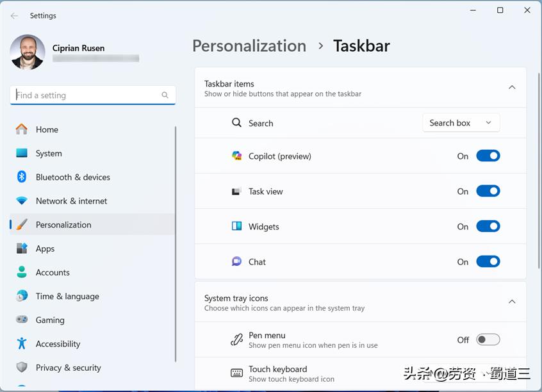Open Time & language settings
Image resolution: width=542 pixels, height=392 pixels.
pyautogui.click(x=67, y=296)
